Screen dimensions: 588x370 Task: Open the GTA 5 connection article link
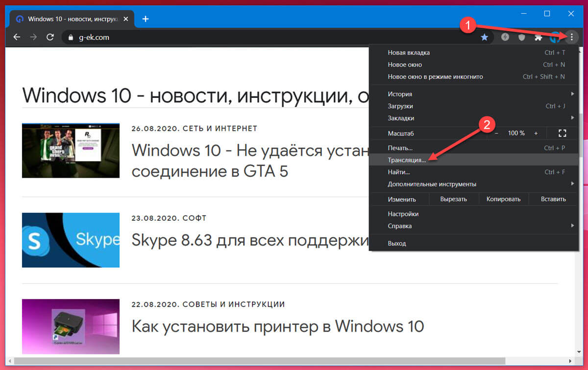(x=250, y=161)
